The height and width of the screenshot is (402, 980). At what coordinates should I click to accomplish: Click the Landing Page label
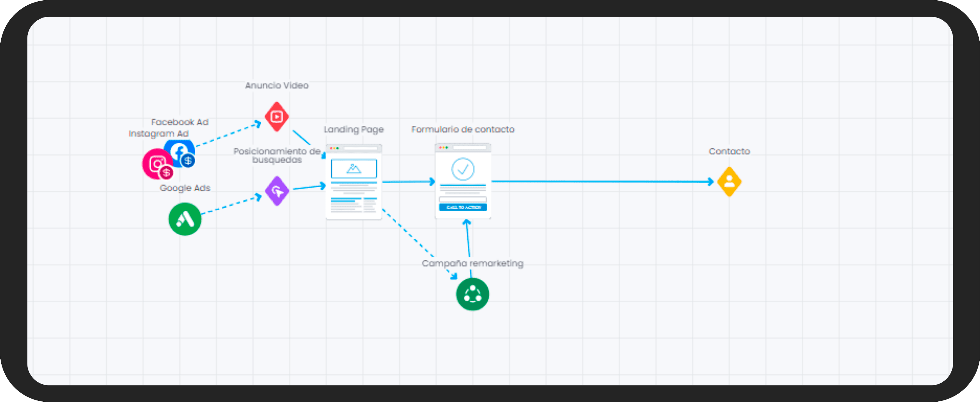click(353, 130)
